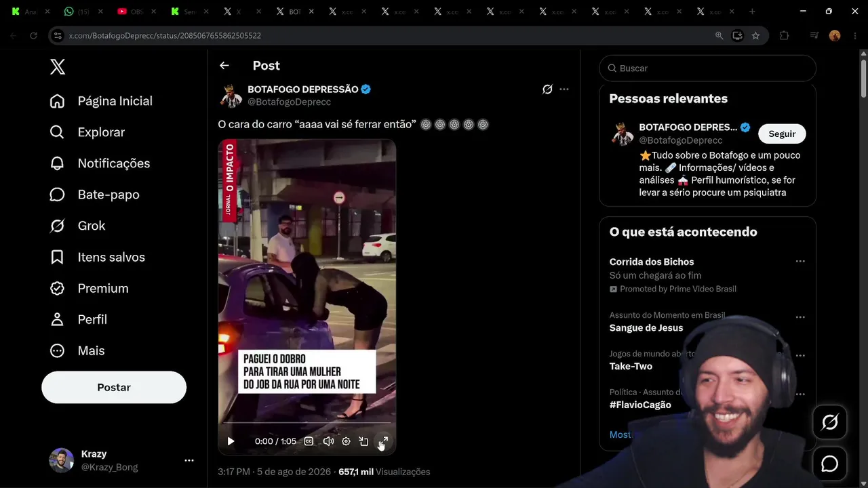Screen dimensions: 868x488
Task: Click the Postar button
Action: 114,387
